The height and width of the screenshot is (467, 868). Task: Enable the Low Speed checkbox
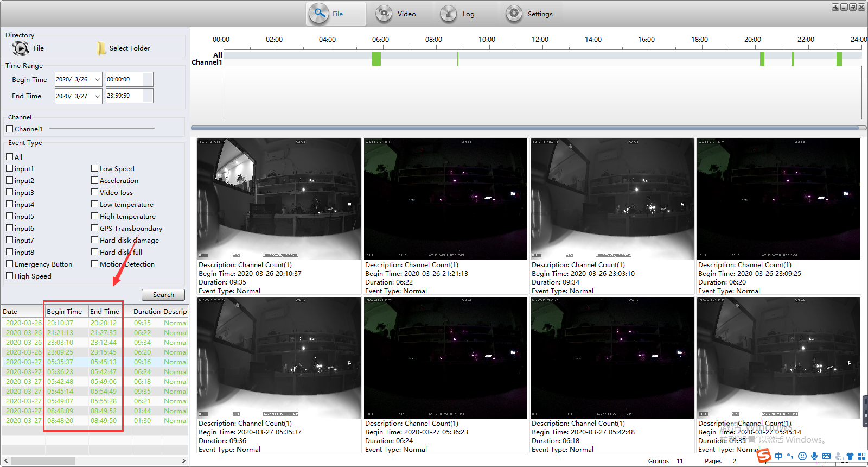[95, 168]
